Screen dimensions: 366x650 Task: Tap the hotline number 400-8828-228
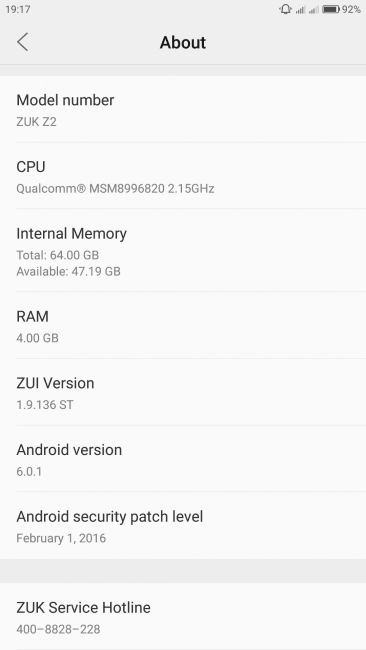(58, 629)
